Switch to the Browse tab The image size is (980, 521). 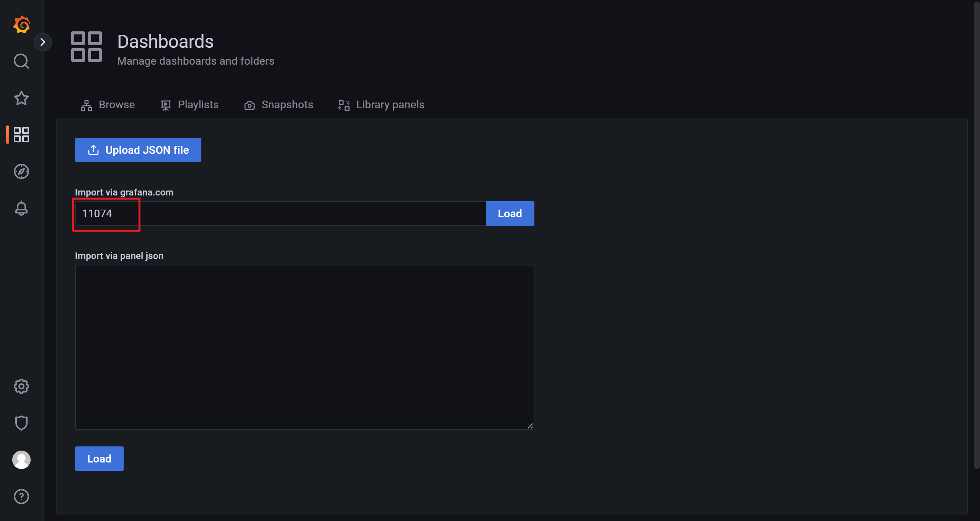point(108,105)
